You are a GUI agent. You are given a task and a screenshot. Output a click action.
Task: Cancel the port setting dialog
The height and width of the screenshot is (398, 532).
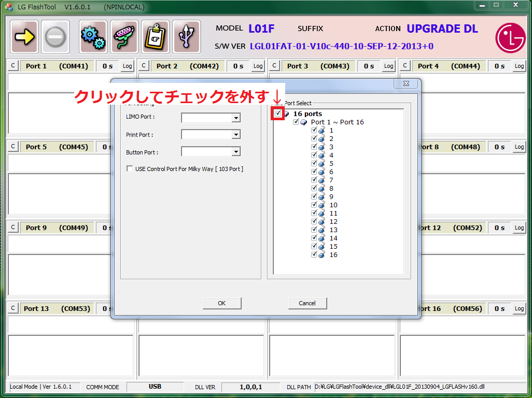click(307, 303)
